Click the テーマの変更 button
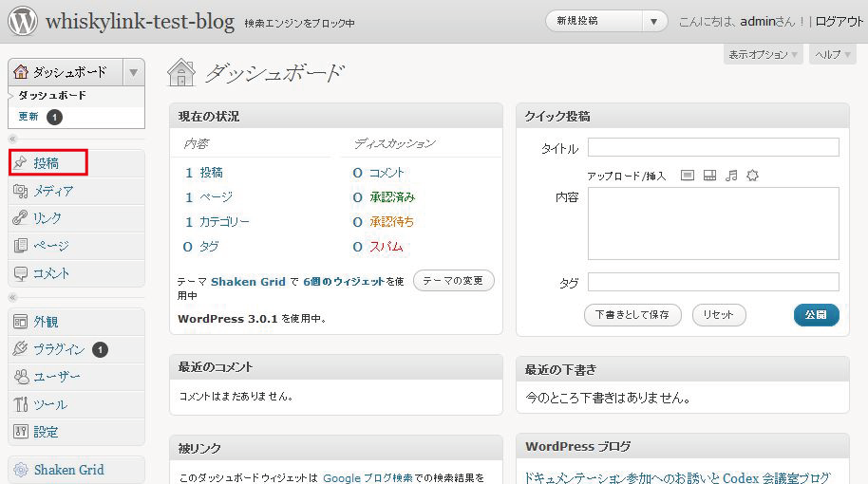This screenshot has width=868, height=484. (453, 281)
